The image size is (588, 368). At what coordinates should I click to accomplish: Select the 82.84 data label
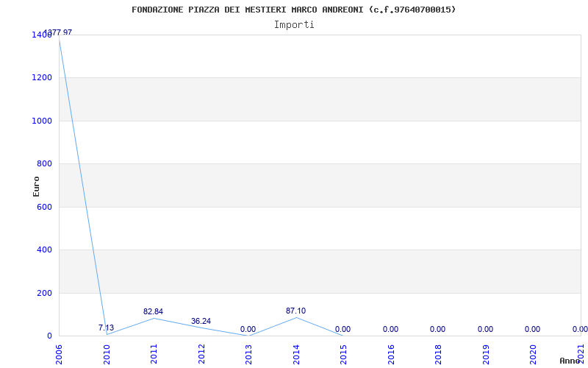tap(153, 311)
